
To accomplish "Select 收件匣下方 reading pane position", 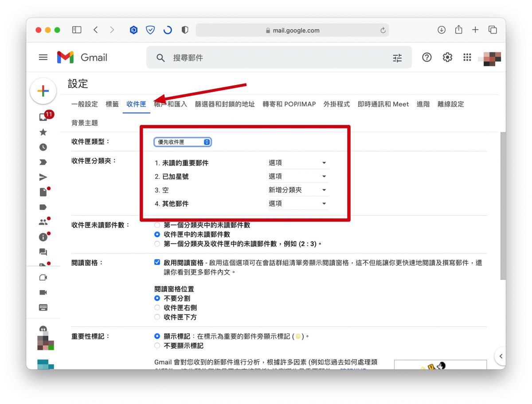I will pos(157,317).
